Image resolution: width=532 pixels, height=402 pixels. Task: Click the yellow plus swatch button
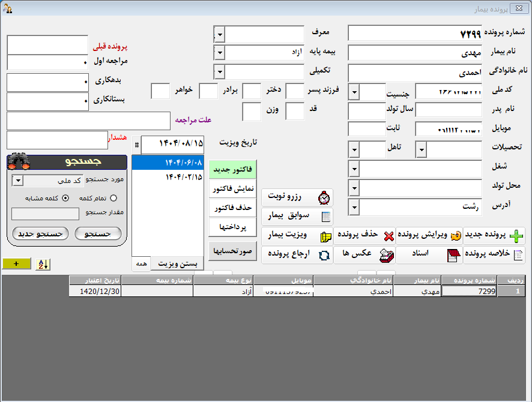(x=16, y=264)
